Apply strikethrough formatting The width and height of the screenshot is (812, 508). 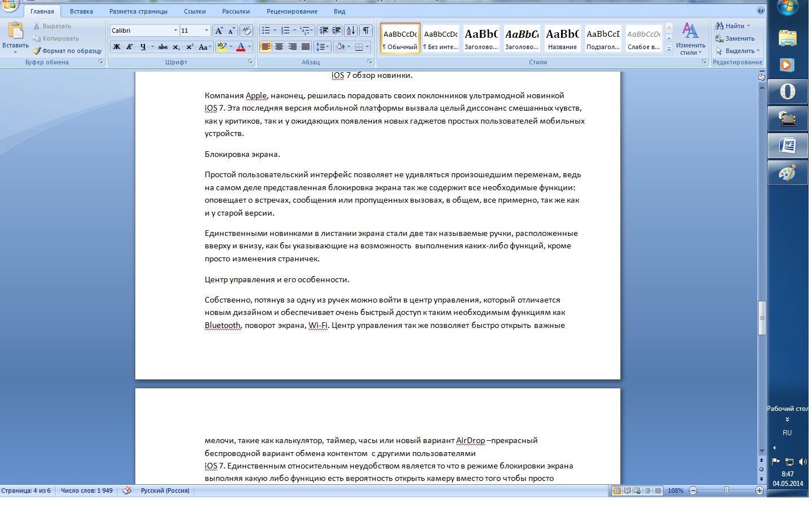tap(163, 47)
